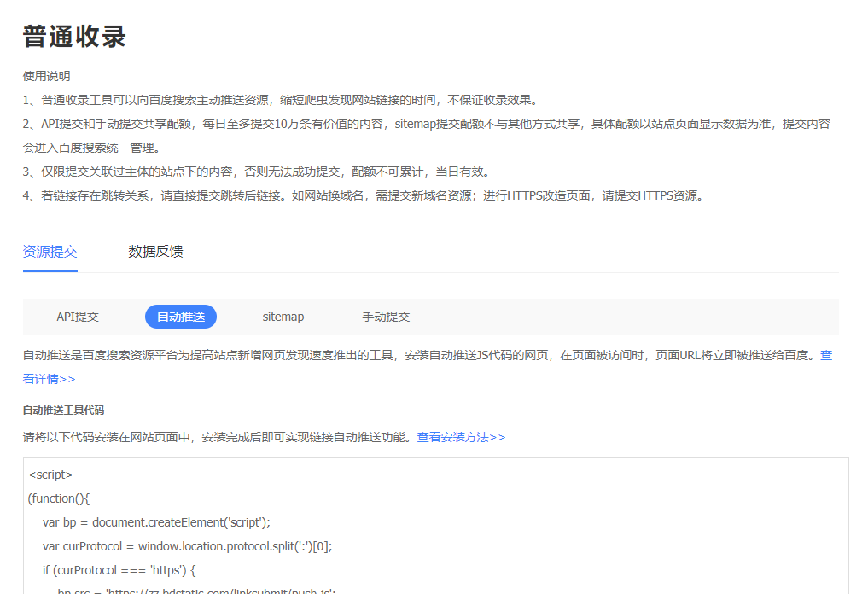Click the <script> line in the code

[x=50, y=475]
